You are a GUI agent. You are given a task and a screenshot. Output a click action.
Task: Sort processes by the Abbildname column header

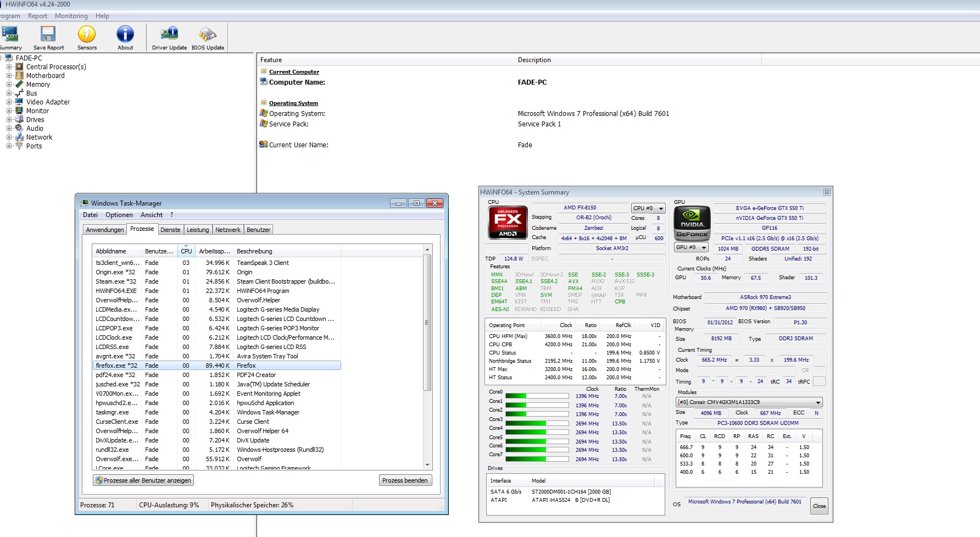117,251
